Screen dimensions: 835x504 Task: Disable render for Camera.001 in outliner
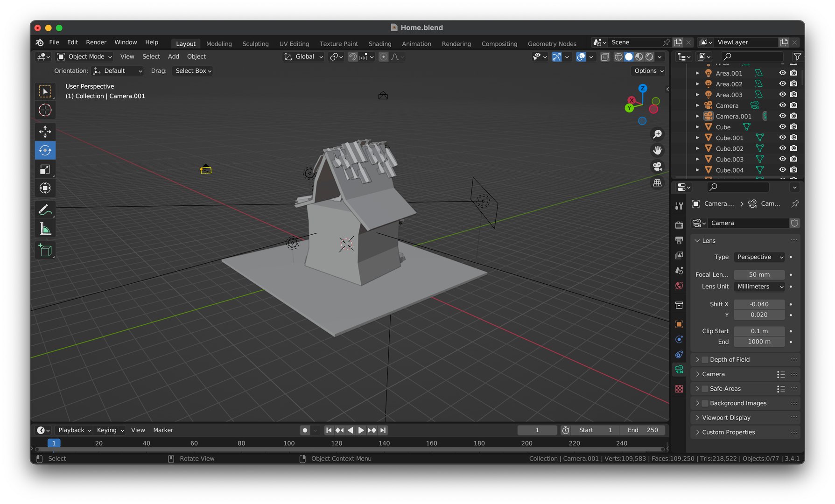(x=793, y=116)
